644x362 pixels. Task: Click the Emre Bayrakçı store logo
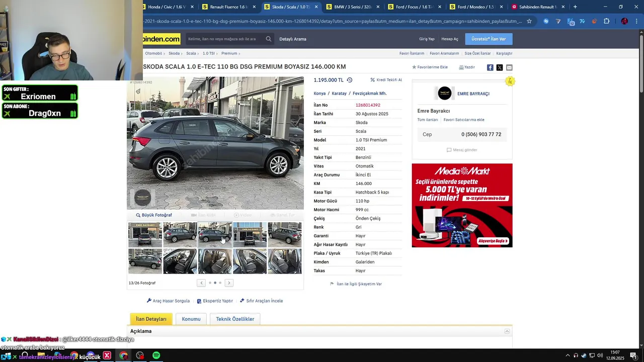pos(445,94)
